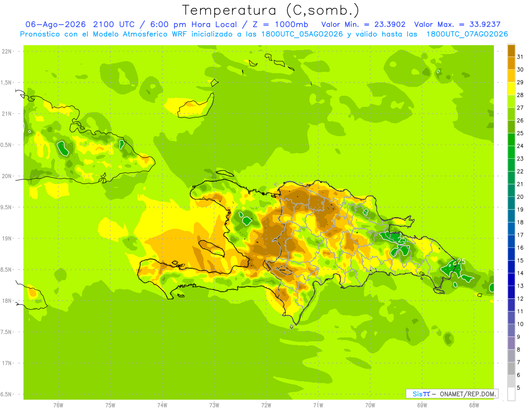The width and height of the screenshot is (532, 411).
Task: Click the '75W' longitude label
Action: 110,405
